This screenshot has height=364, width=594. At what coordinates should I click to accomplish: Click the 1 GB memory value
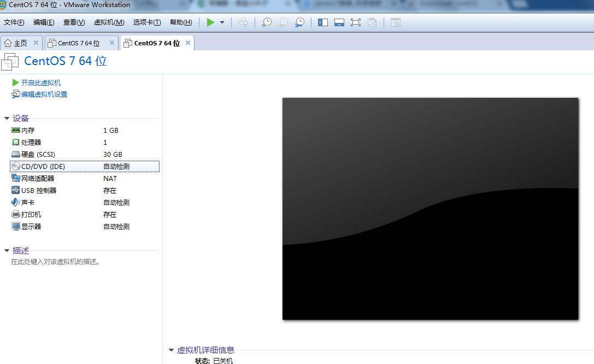(110, 130)
